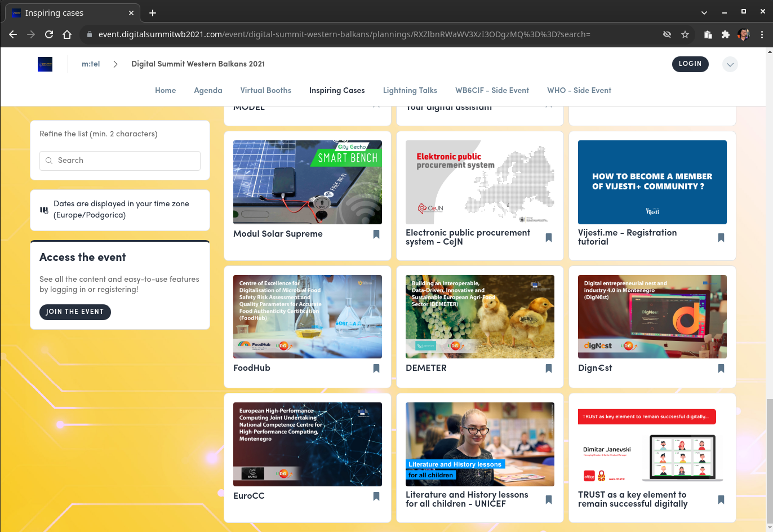
Task: Bookmark the Vijesti.me Registration tutorial
Action: pos(721,238)
